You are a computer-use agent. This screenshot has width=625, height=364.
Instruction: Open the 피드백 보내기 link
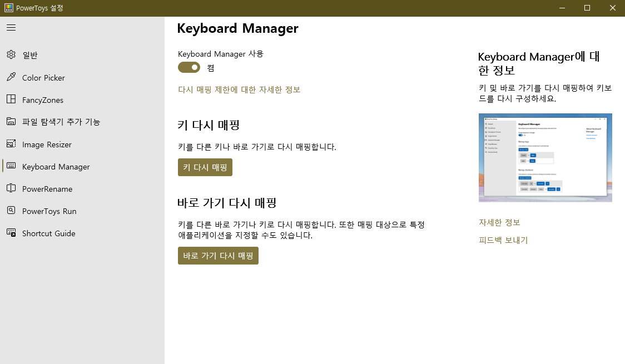503,240
